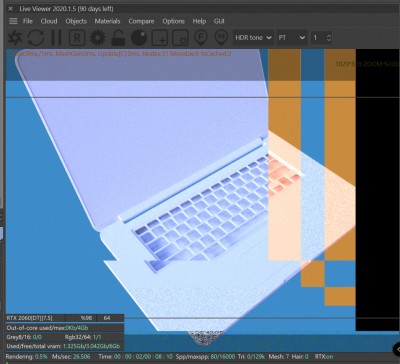The width and height of the screenshot is (400, 364).
Task: Open render settings via the gear icon
Action: 98,38
